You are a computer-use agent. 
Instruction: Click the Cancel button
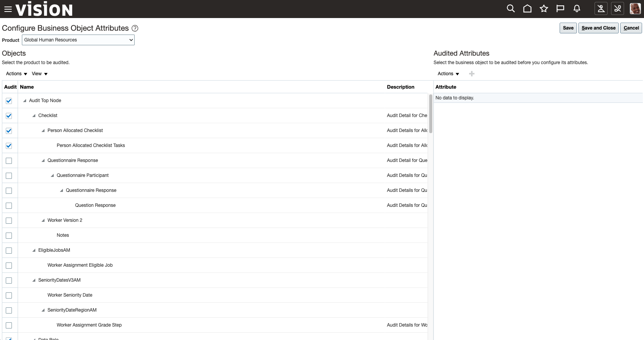(631, 28)
